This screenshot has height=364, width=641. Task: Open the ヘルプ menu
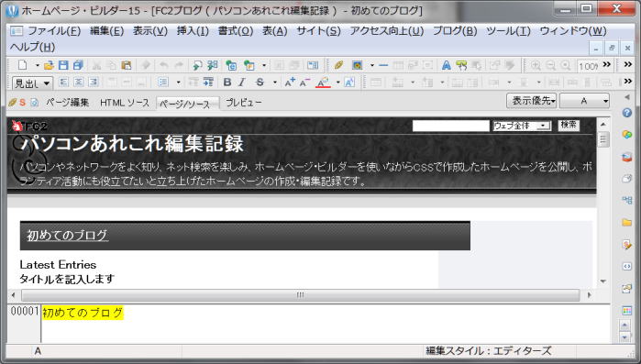pos(32,47)
